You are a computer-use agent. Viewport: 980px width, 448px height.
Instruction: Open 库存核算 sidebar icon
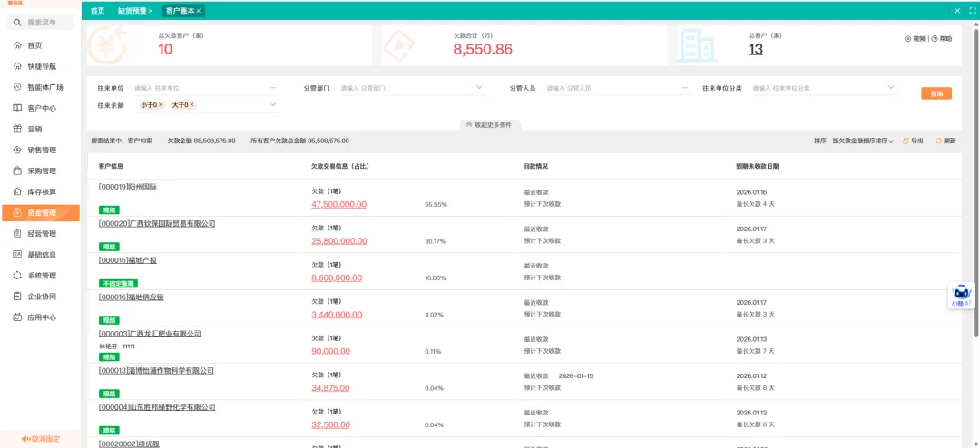tap(17, 192)
